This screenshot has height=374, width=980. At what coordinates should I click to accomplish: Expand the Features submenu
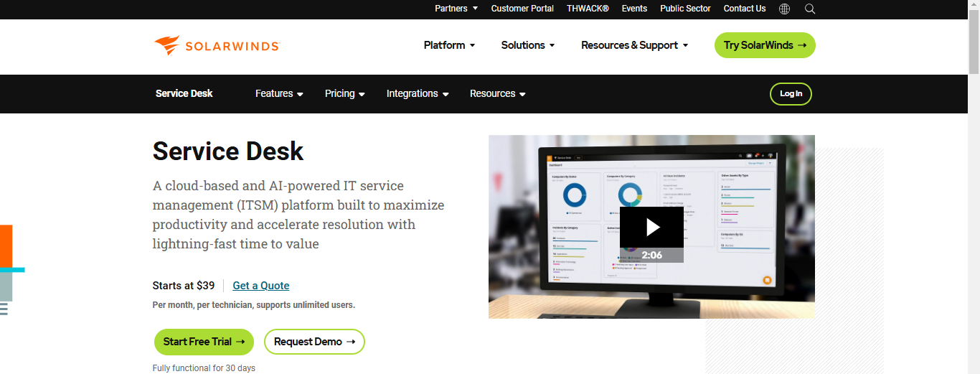click(279, 93)
